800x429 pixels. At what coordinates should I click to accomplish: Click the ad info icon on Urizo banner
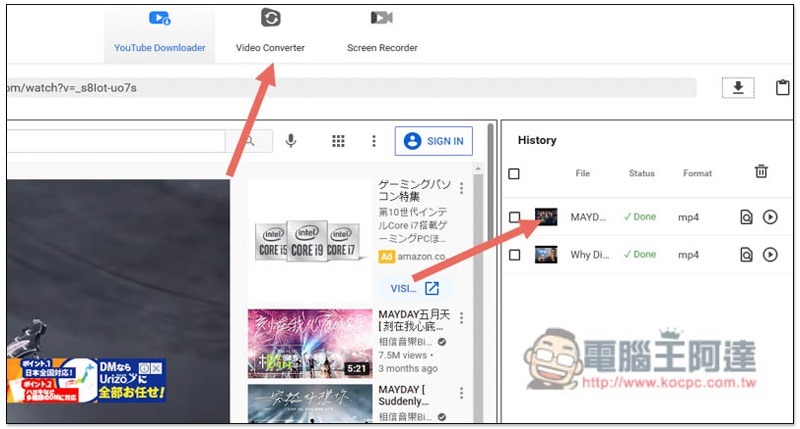tap(145, 368)
